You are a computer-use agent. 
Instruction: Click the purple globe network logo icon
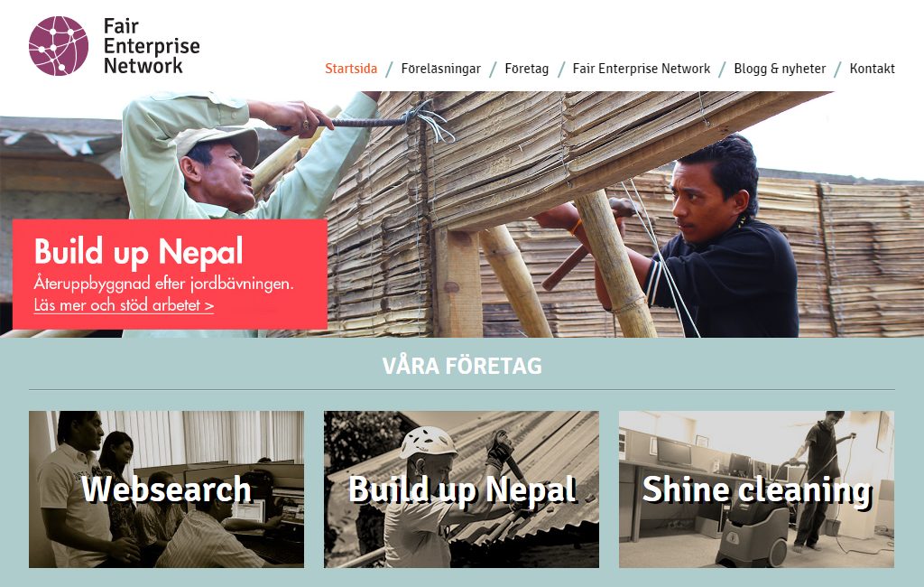[59, 46]
